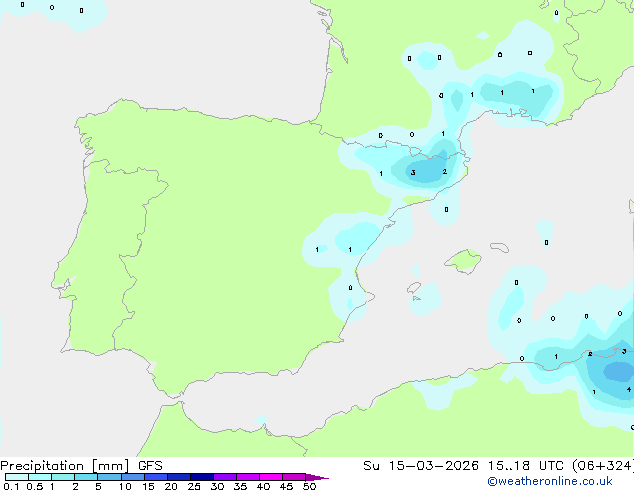This screenshot has width=634, height=490.
Task: Click the Mallorca island on the map
Action: click(464, 261)
